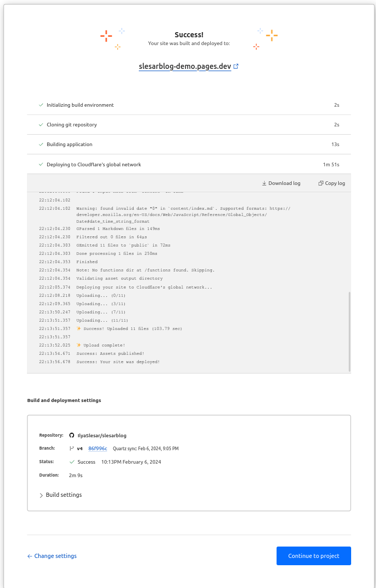Click the "1m 51s" deploy duration
Image resolution: width=376 pixels, height=588 pixels.
331,165
